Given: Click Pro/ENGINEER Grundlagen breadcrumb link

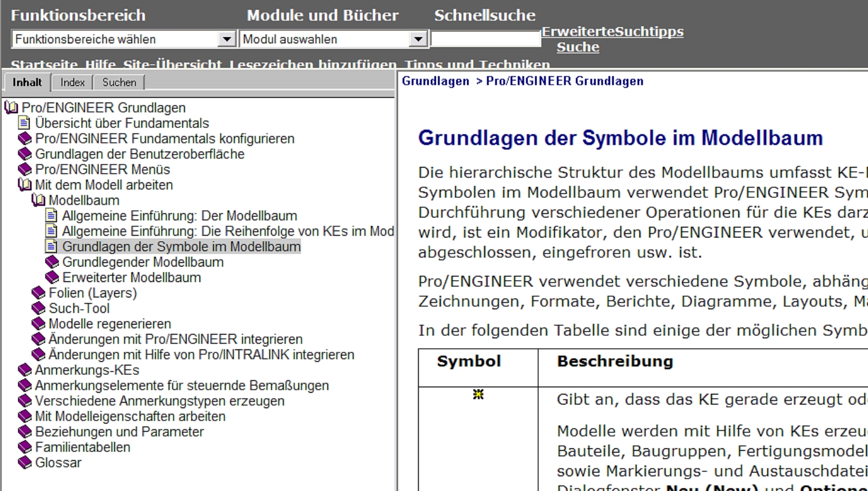Looking at the screenshot, I should click(x=565, y=81).
